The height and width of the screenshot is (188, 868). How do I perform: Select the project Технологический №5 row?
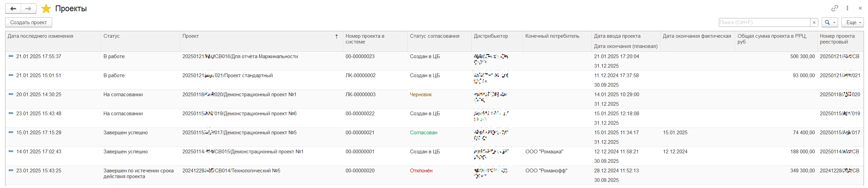[434, 175]
